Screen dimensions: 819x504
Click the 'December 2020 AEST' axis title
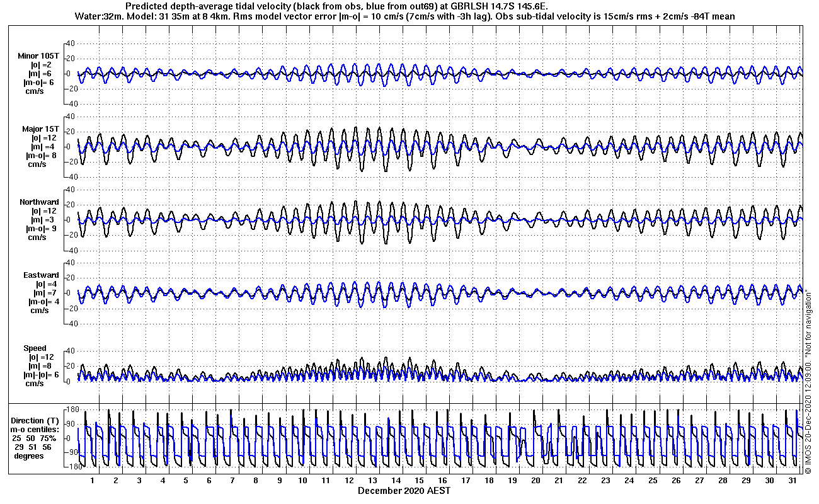pyautogui.click(x=404, y=490)
